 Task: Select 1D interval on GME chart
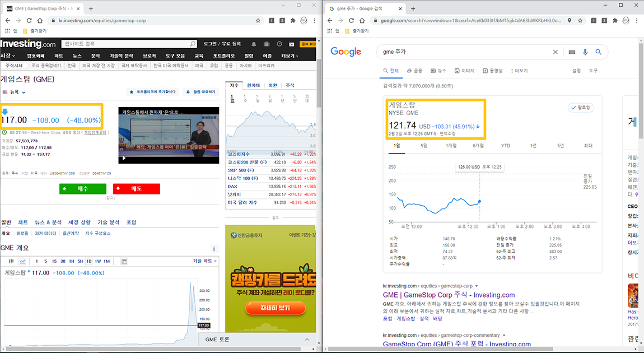click(x=89, y=261)
